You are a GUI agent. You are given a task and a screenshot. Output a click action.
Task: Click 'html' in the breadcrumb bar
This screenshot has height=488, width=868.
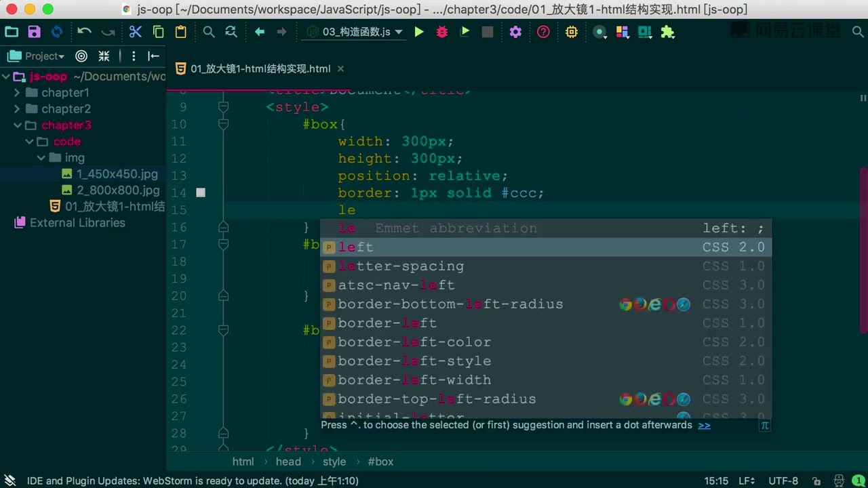243,462
